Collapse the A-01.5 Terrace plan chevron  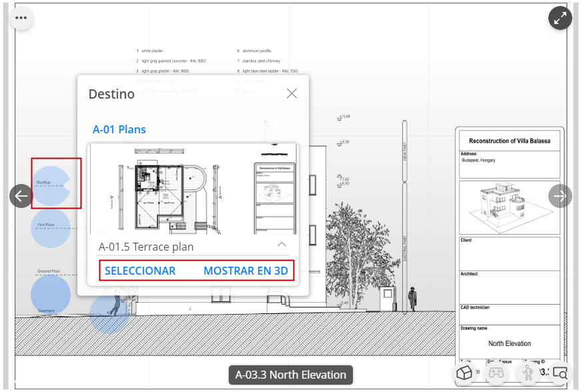pos(281,244)
